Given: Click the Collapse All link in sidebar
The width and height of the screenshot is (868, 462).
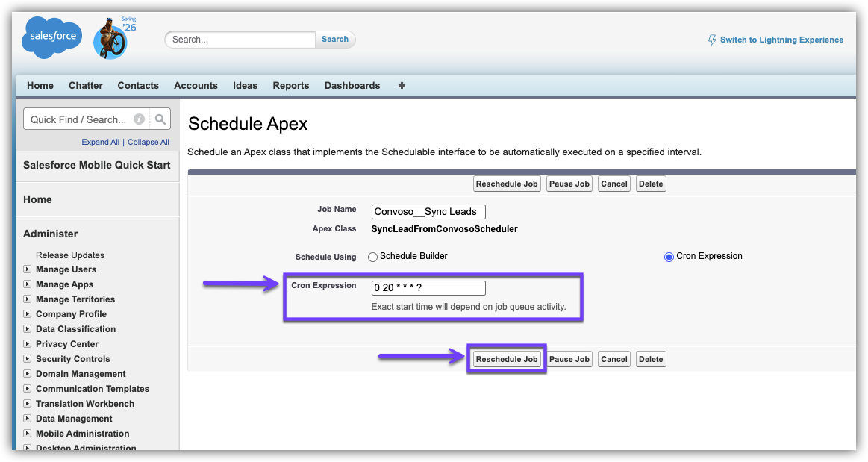Looking at the screenshot, I should [x=148, y=143].
